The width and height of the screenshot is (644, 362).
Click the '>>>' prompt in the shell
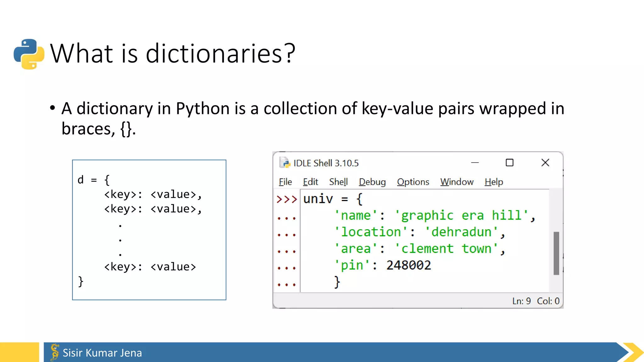pyautogui.click(x=286, y=199)
